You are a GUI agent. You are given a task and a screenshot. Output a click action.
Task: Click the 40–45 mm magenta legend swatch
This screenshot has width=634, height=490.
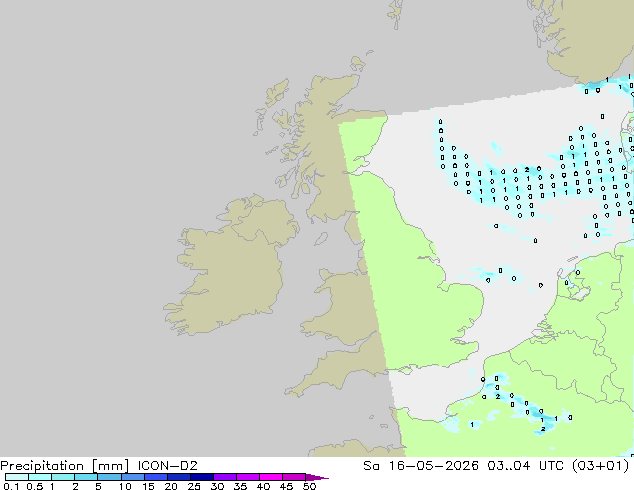(x=271, y=477)
